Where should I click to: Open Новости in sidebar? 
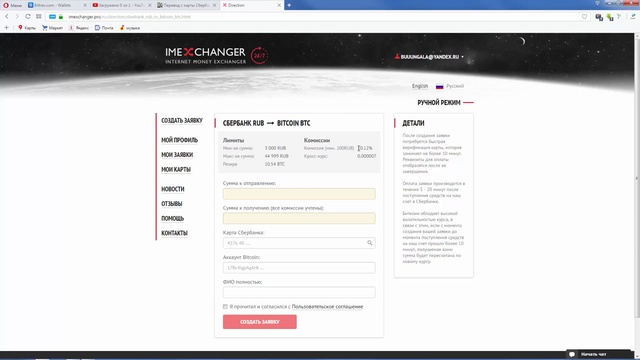(173, 189)
